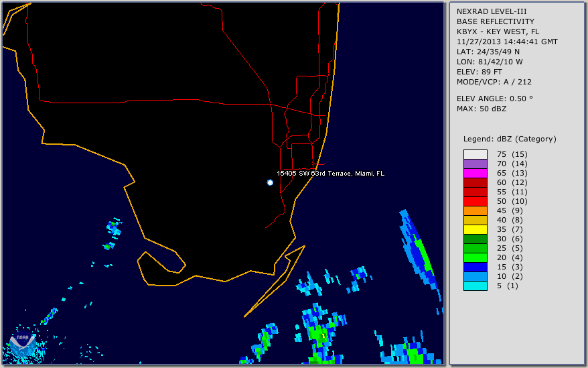This screenshot has width=588, height=368.
Task: Select the 65 dBZ magenta legend swatch
Action: click(475, 173)
